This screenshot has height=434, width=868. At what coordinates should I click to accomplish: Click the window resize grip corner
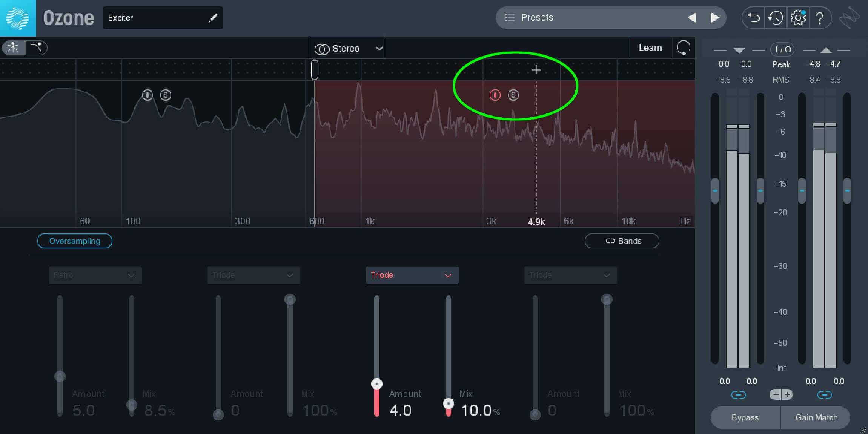(x=863, y=430)
